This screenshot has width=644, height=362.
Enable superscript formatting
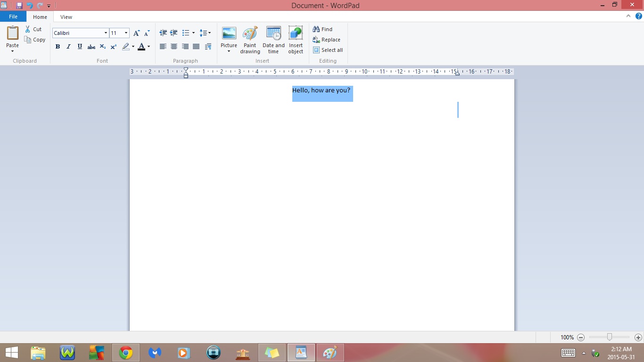click(113, 47)
